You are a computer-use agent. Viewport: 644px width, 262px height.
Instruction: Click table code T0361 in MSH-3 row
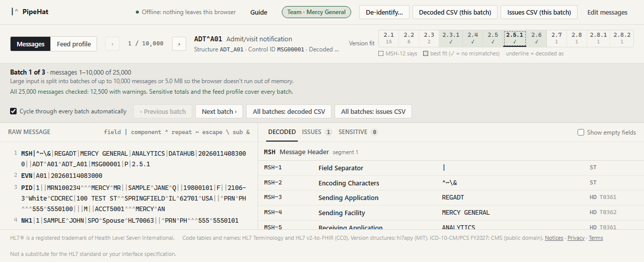[x=608, y=198]
